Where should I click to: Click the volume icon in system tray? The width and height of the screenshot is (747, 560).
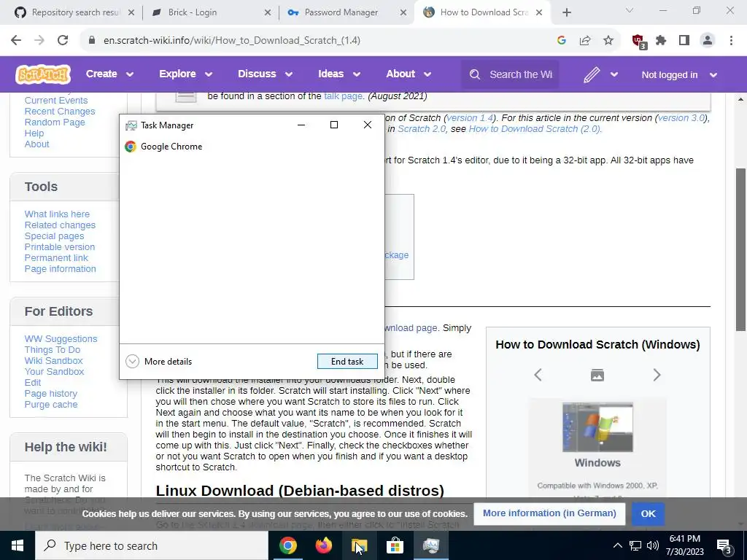click(653, 545)
